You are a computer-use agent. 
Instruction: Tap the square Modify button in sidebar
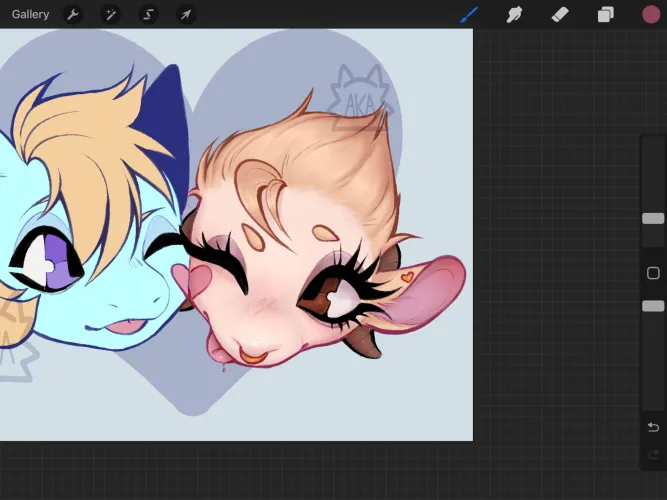pyautogui.click(x=653, y=273)
